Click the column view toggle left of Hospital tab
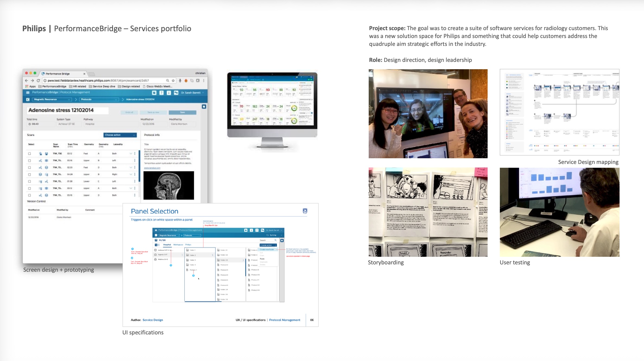 point(156,245)
